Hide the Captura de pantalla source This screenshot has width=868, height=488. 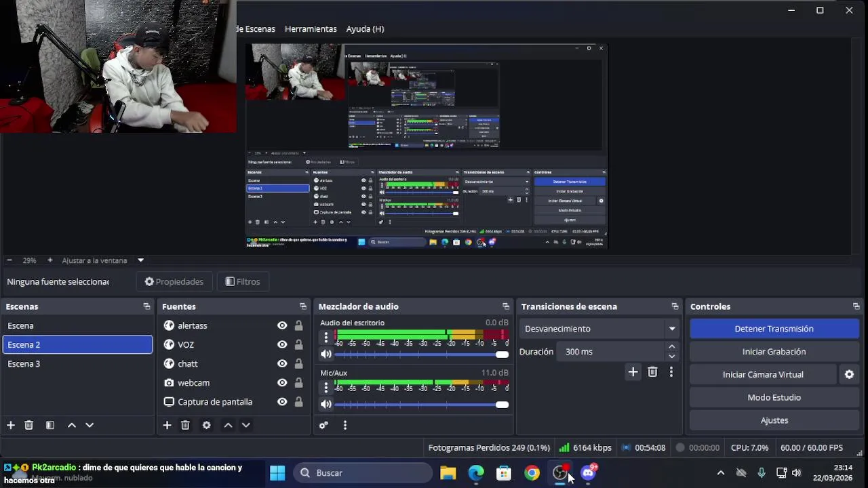[x=282, y=402]
